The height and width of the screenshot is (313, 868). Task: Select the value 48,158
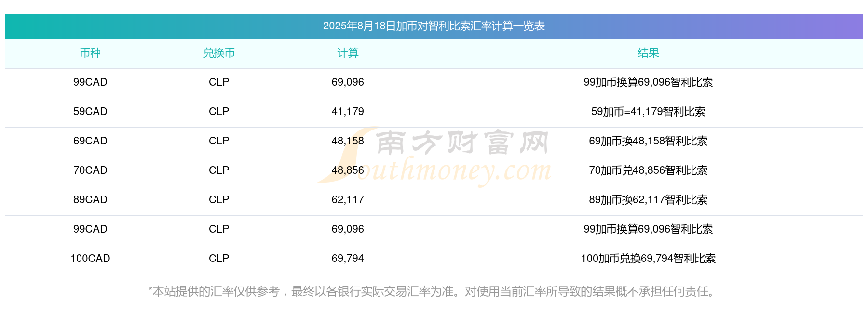point(348,141)
